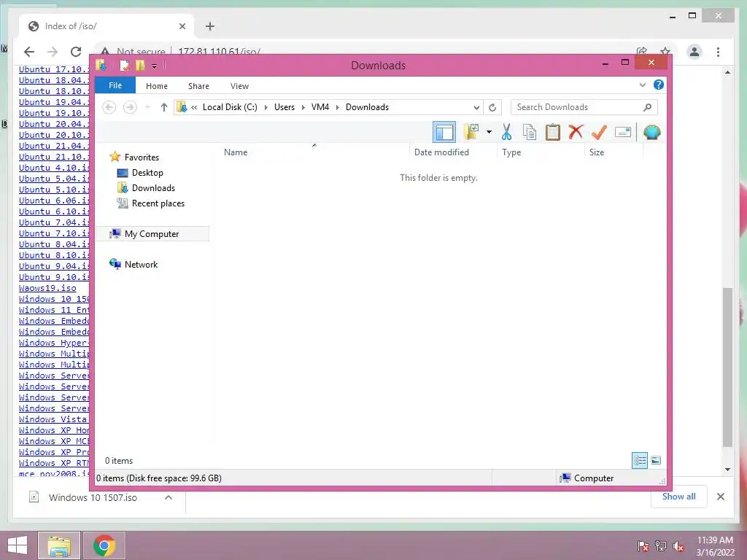
Task: Click the Cut scissors icon
Action: 506,132
